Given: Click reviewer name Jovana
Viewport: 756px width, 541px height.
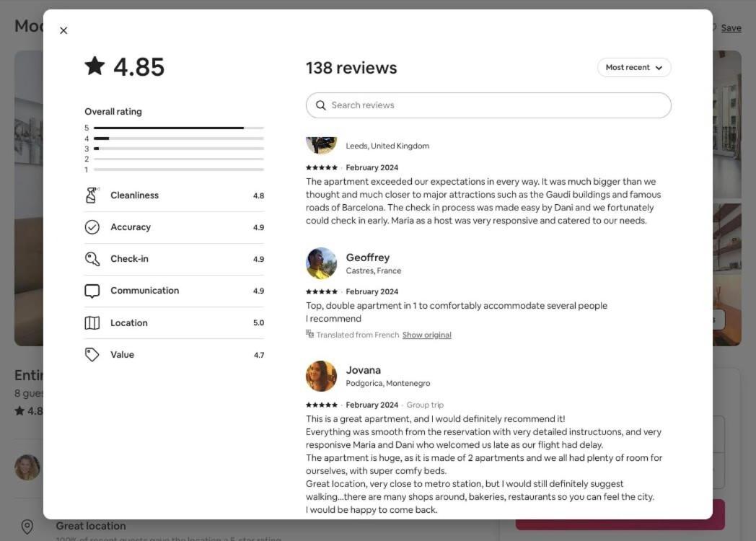Looking at the screenshot, I should [x=363, y=370].
